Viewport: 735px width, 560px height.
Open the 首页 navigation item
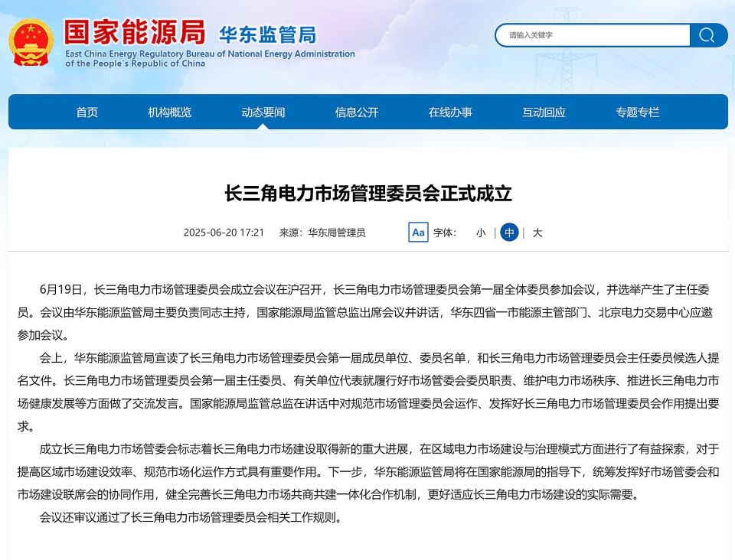[87, 112]
